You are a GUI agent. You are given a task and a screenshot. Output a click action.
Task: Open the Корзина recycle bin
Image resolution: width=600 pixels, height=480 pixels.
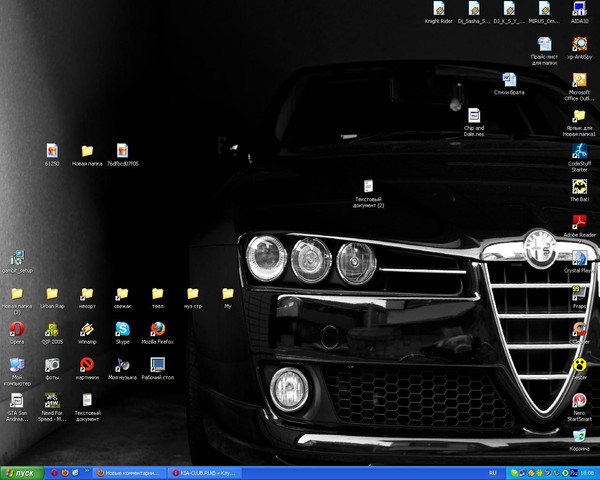[579, 436]
